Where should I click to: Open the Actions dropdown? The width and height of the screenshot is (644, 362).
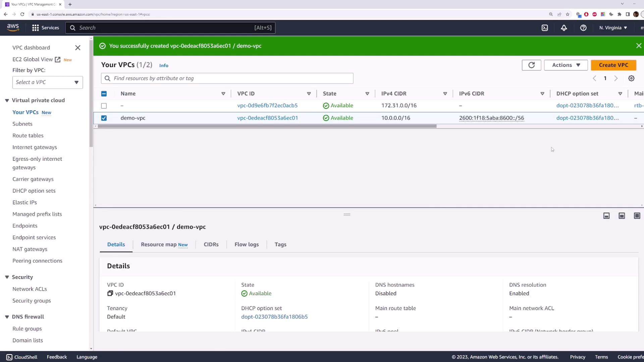point(566,65)
